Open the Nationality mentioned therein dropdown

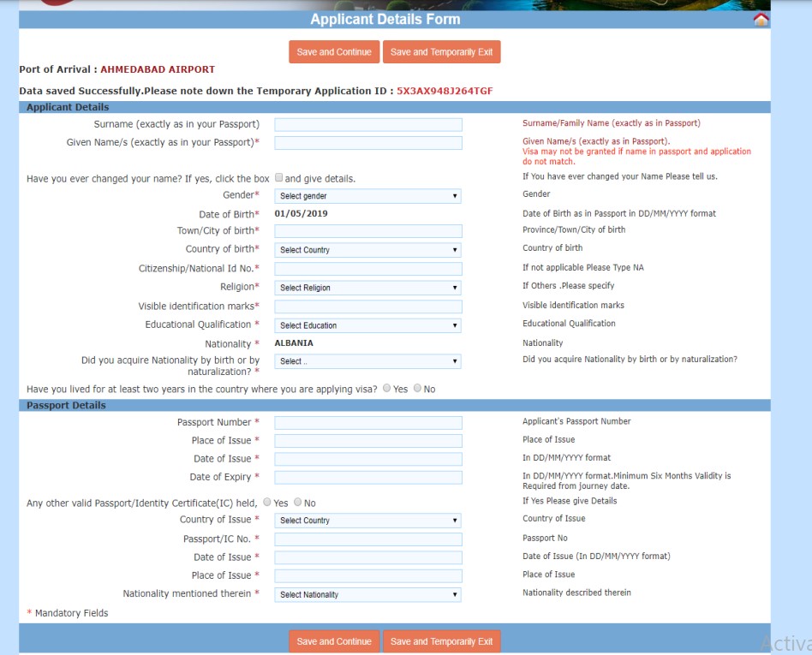pos(367,594)
